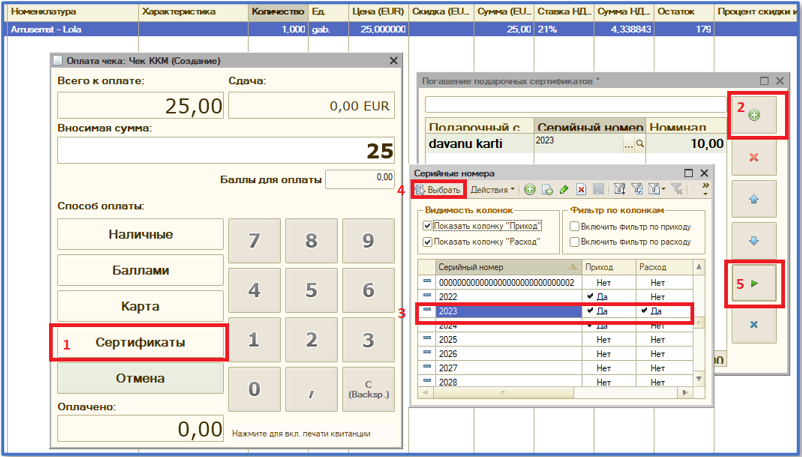Click the Выбрать toolbar button

(438, 190)
